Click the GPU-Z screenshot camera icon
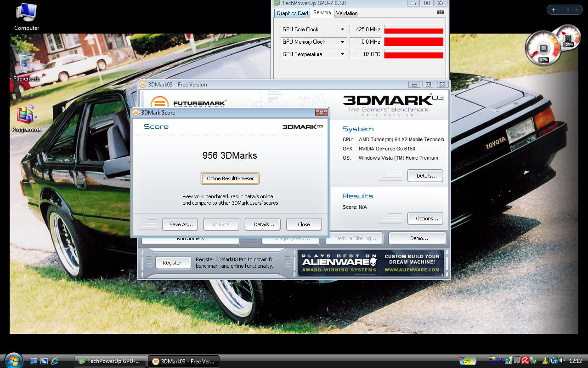This screenshot has width=588, height=368. pos(440,13)
